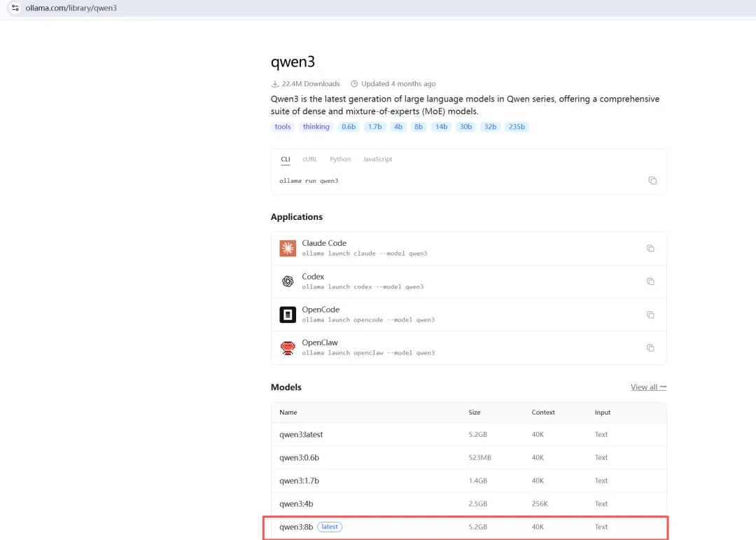The height and width of the screenshot is (540, 756).
Task: Select the CLI tab
Action: click(286, 159)
